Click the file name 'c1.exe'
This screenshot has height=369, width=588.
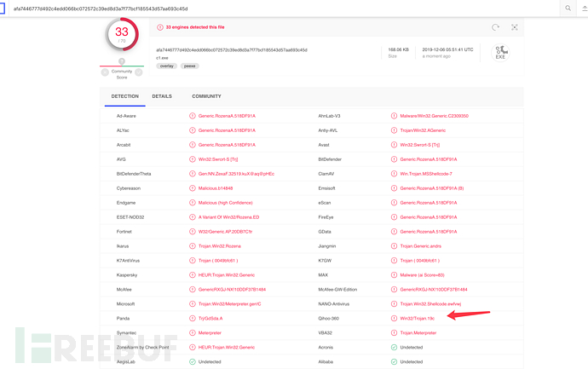(x=162, y=58)
